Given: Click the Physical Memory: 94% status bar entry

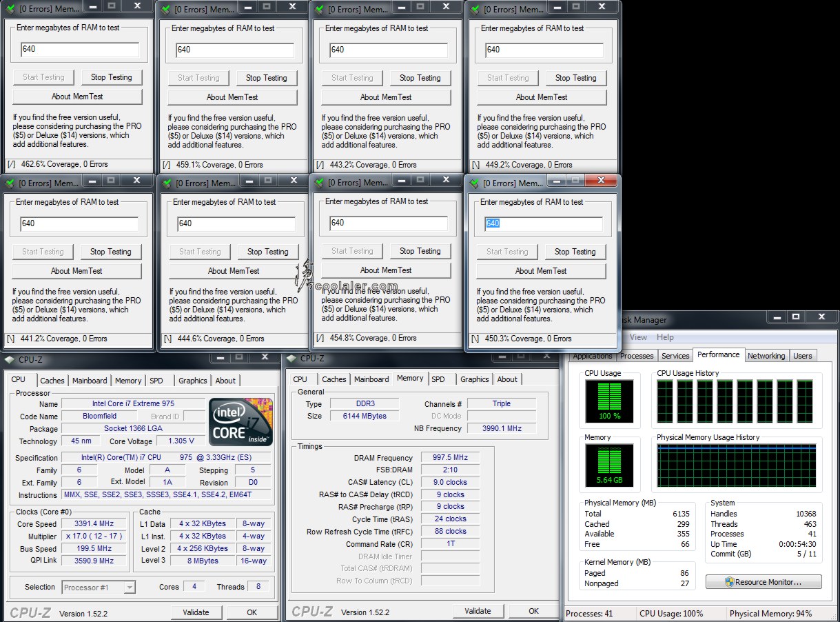Looking at the screenshot, I should [x=770, y=614].
